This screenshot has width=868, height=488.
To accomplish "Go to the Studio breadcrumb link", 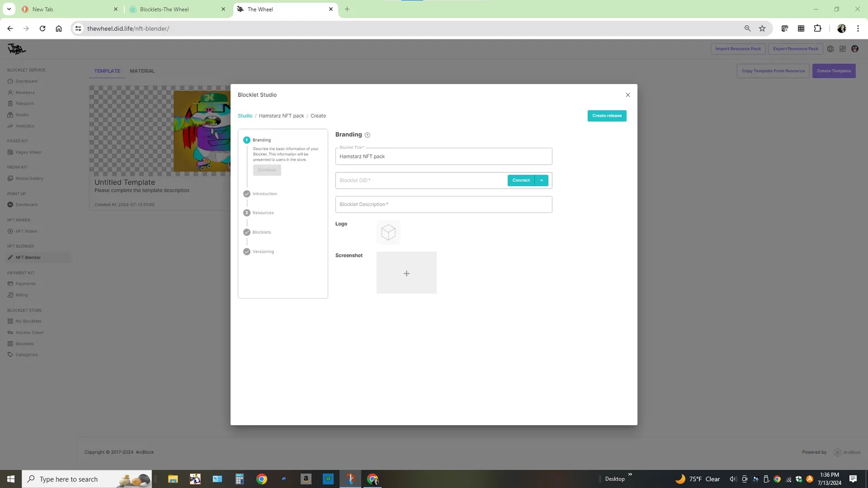I will 245,116.
